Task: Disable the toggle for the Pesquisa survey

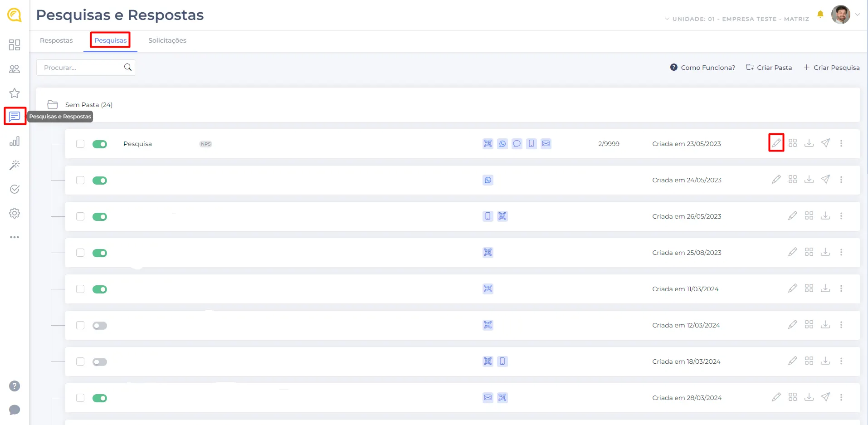Action: [x=100, y=144]
